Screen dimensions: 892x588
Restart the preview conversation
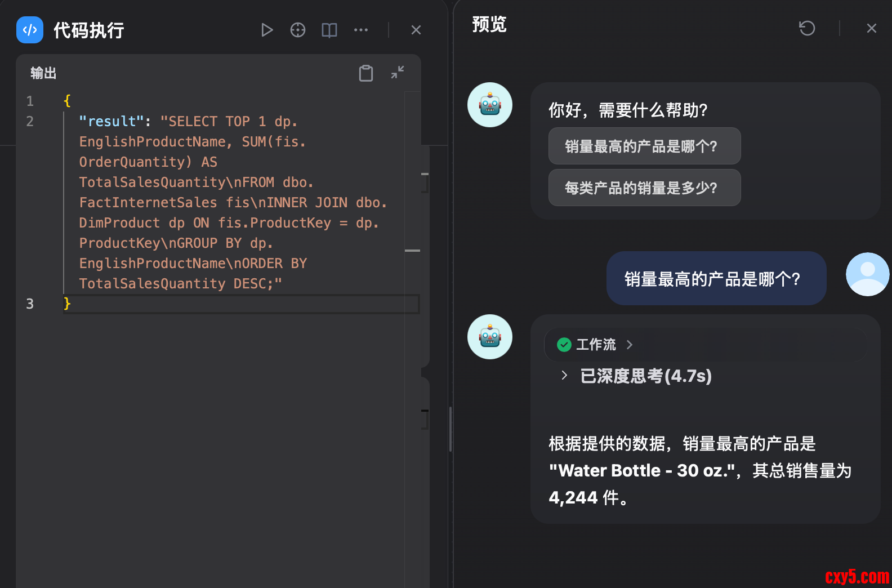point(807,28)
